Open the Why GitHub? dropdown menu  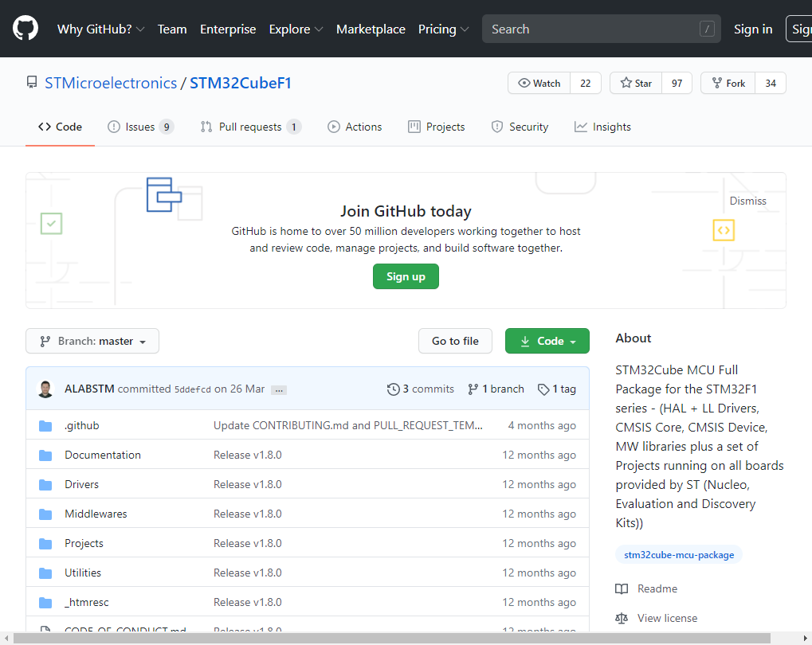[x=100, y=29]
